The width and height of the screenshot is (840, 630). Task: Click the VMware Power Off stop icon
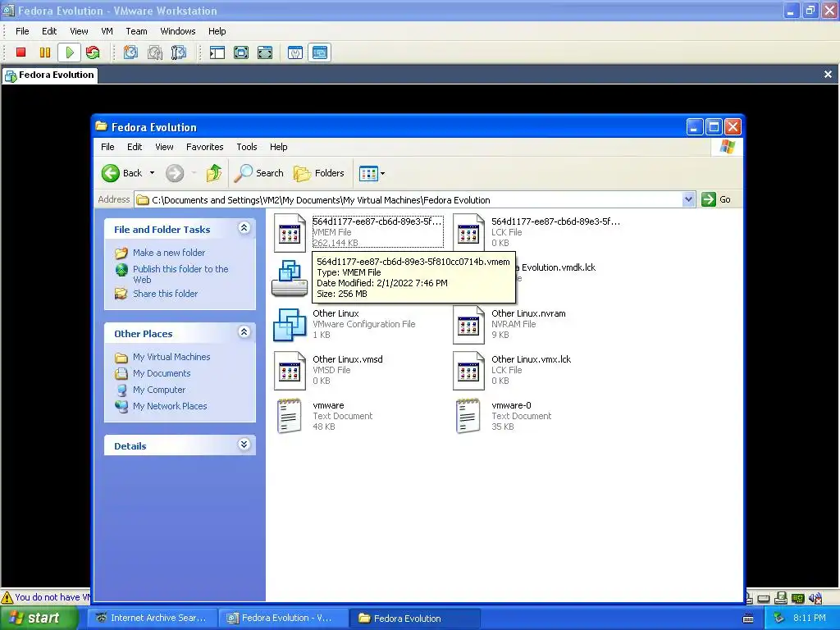pos(21,52)
